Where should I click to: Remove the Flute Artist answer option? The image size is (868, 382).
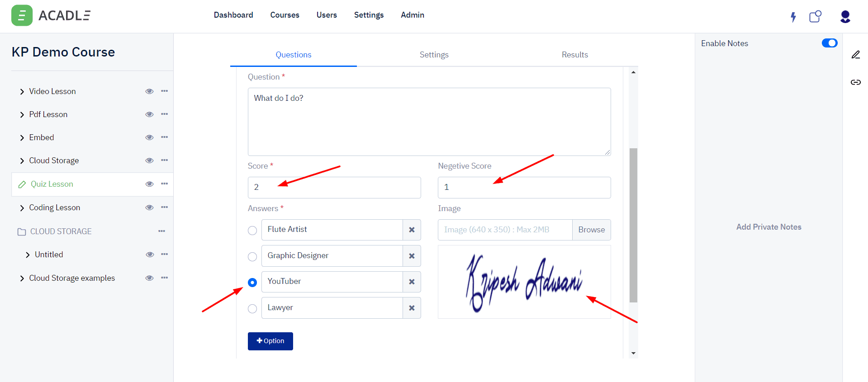(412, 230)
